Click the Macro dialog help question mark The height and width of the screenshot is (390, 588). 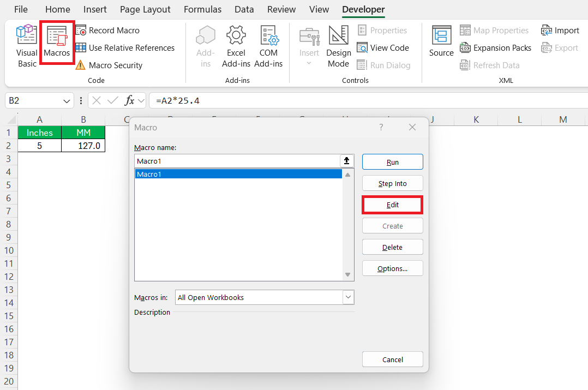381,128
